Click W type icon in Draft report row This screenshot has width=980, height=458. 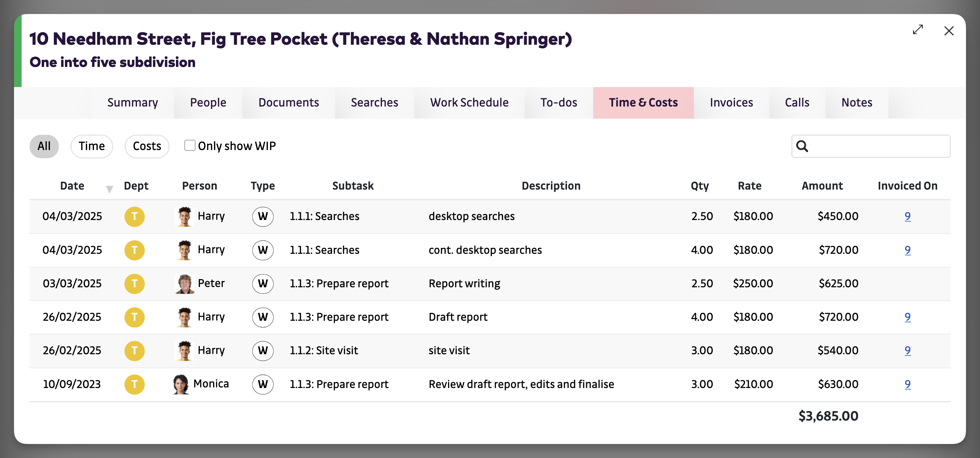262,317
